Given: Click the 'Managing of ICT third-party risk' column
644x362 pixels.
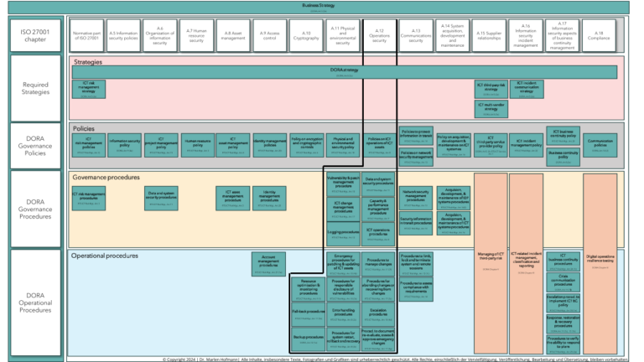Looking at the screenshot, I should point(491,262).
